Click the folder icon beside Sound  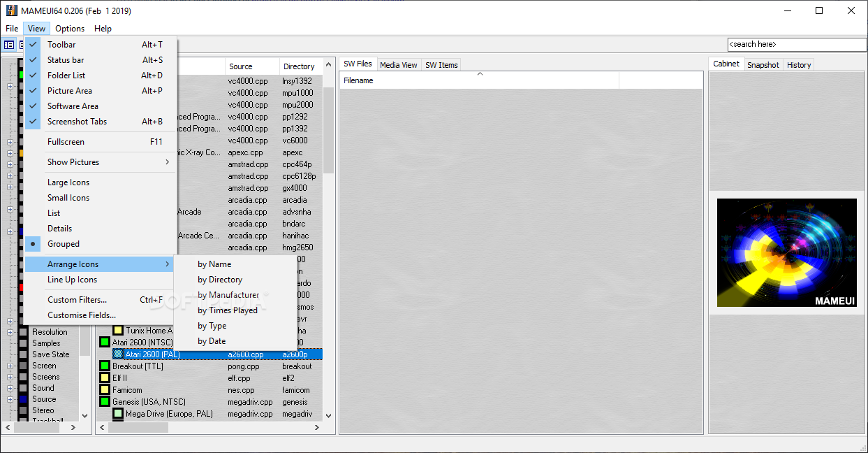coord(23,388)
